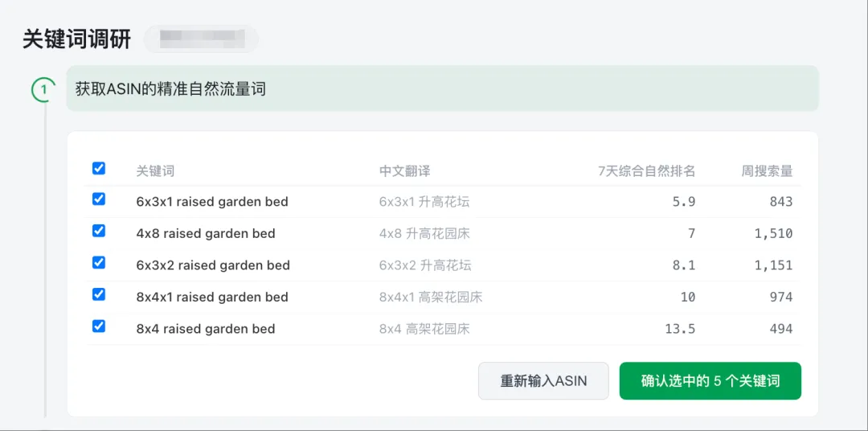Click the 获取ASIN的精准自然流量词 step header

pyautogui.click(x=170, y=89)
